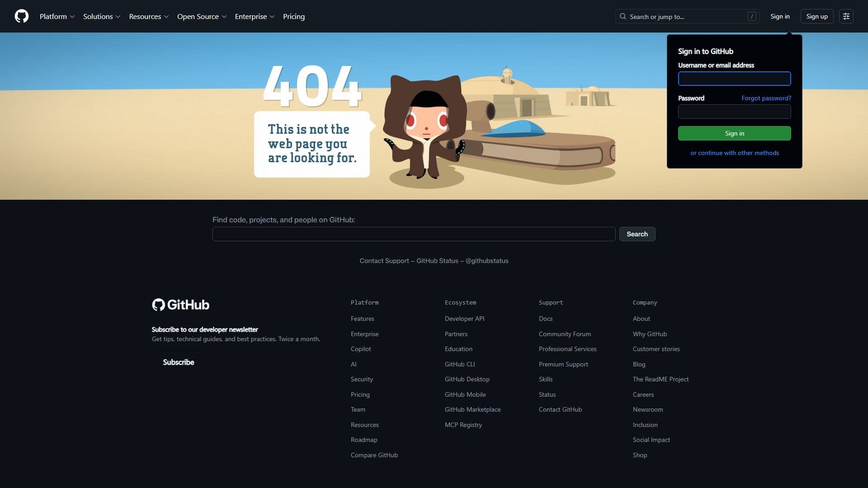Click the Search button below 404 banner
Image resolution: width=868 pixels, height=488 pixels.
point(637,234)
